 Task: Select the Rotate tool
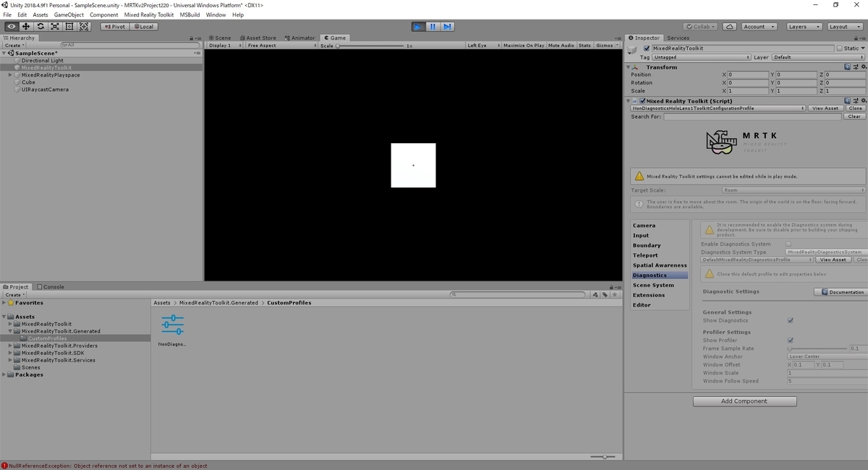(40, 27)
